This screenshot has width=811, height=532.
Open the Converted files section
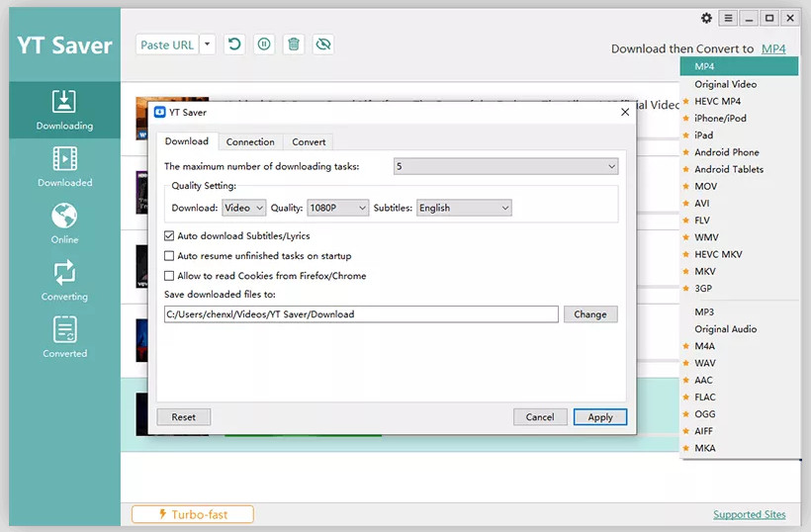[x=64, y=336]
